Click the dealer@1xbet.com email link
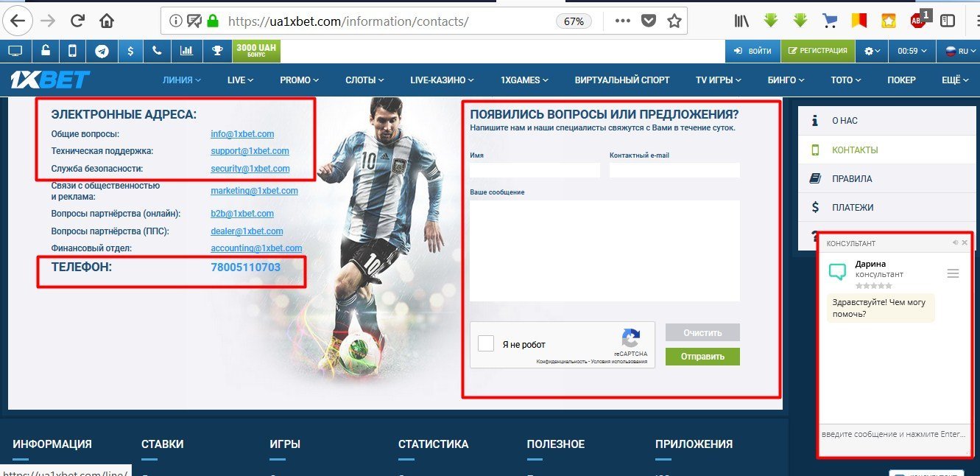Image resolution: width=980 pixels, height=476 pixels. [x=247, y=231]
